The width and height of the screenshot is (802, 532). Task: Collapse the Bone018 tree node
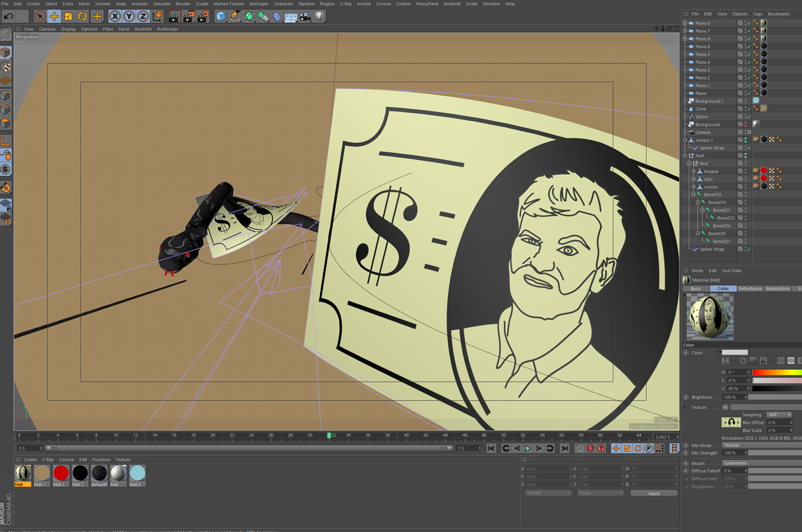pos(693,195)
